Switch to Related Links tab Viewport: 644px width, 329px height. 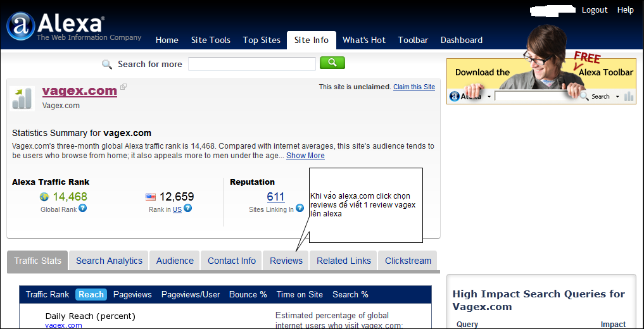pyautogui.click(x=344, y=261)
